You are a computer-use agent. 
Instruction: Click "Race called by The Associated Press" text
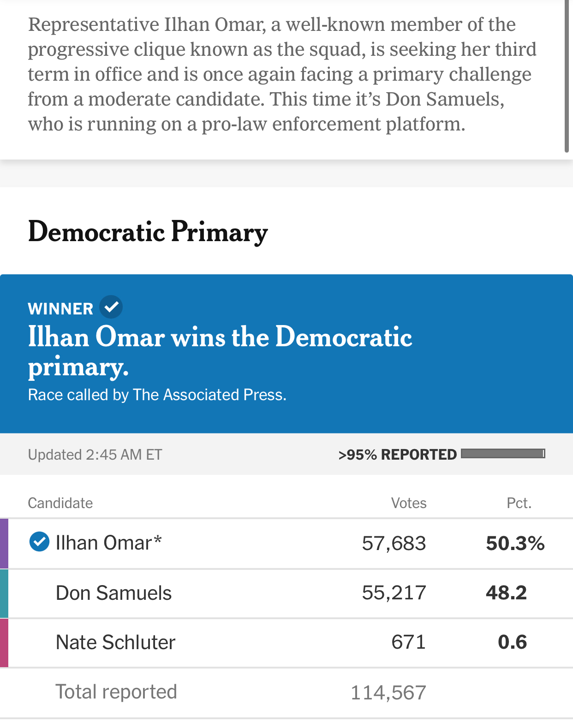point(157,395)
